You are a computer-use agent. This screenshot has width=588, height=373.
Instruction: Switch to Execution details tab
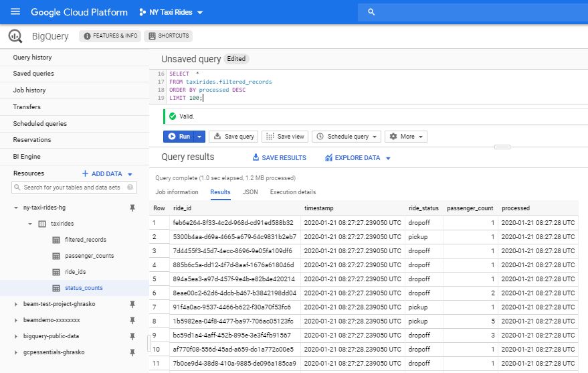(x=293, y=192)
